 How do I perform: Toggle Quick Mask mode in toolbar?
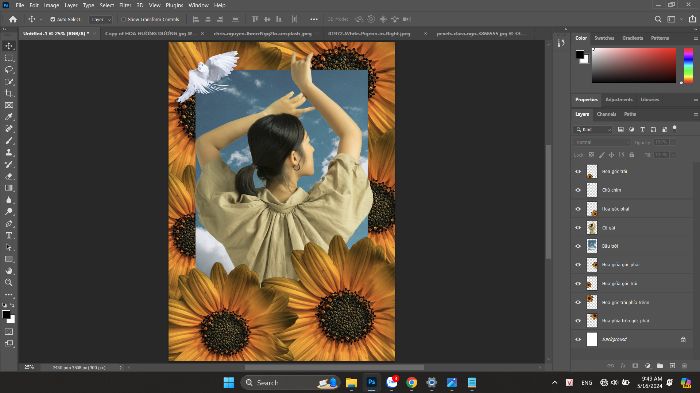click(9, 332)
